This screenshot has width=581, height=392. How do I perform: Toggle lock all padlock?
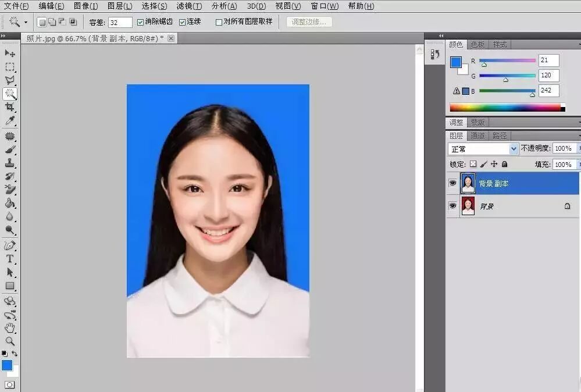tap(504, 164)
